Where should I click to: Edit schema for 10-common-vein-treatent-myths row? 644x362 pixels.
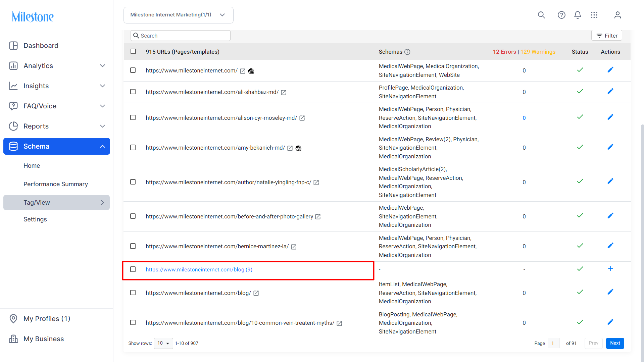pos(610,322)
